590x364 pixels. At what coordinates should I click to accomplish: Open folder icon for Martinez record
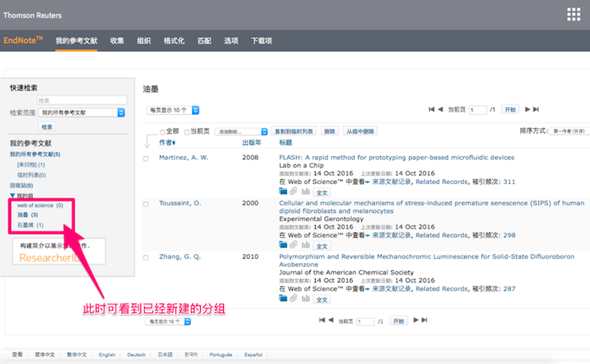tap(283, 191)
